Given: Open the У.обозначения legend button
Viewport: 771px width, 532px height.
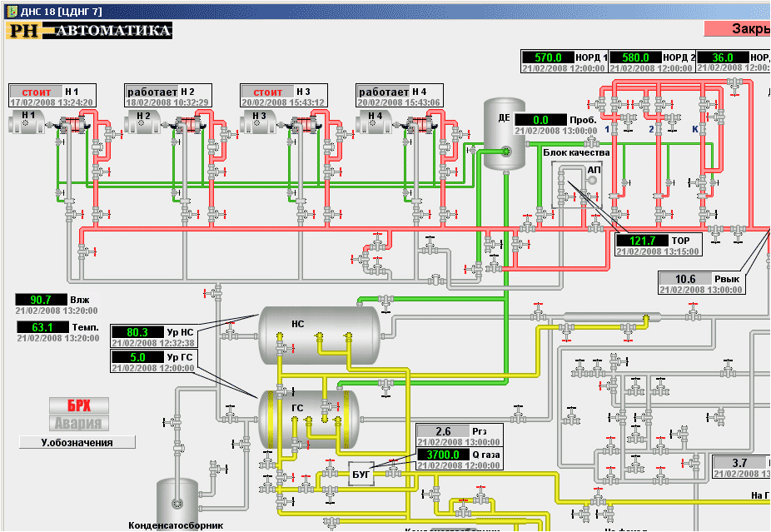Looking at the screenshot, I should click(77, 442).
